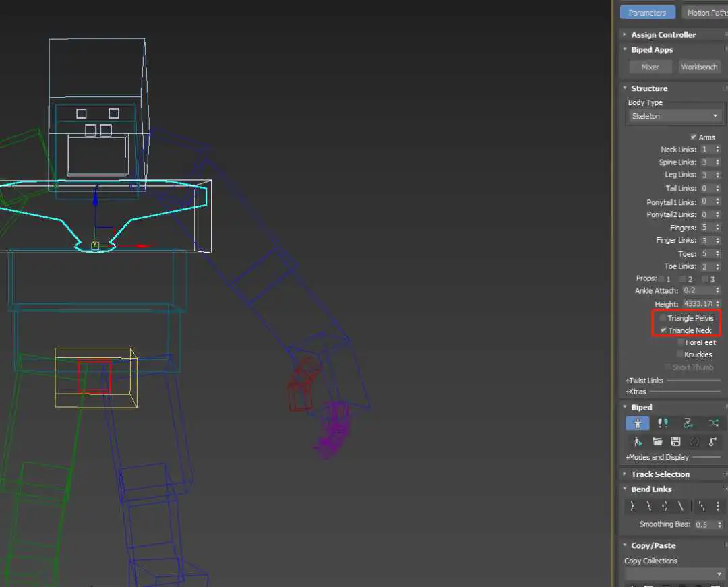Click the greyed Convert icon in Biped rollout
Image resolution: width=728 pixels, height=587 pixels.
(x=694, y=441)
